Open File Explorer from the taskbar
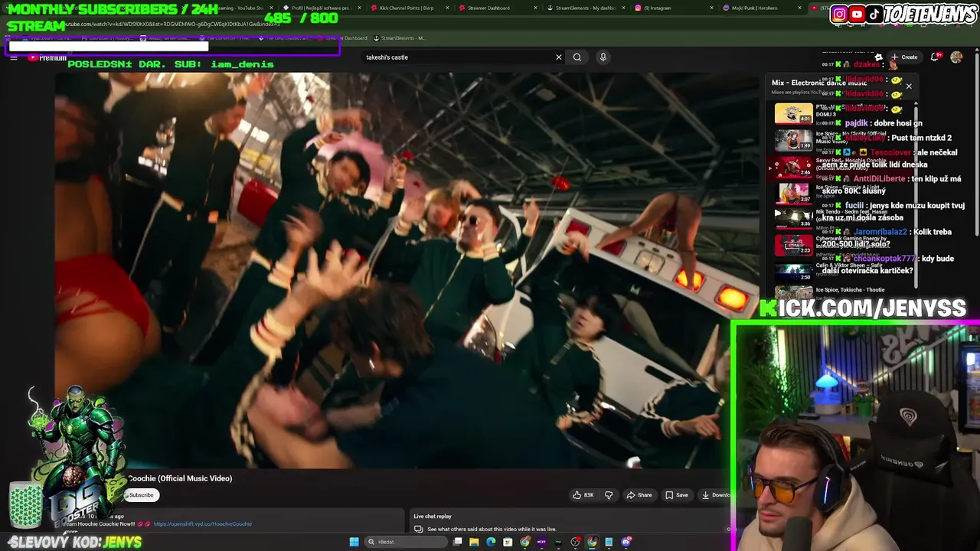 (x=474, y=542)
